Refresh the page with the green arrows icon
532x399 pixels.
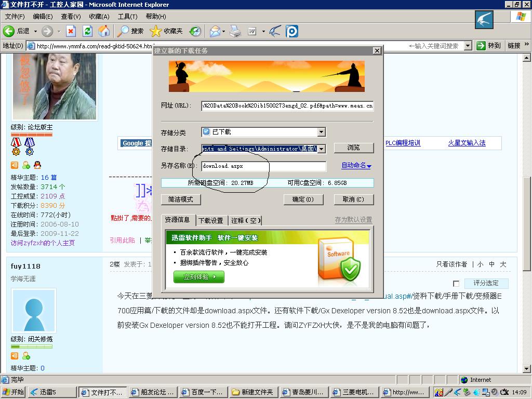click(x=87, y=31)
